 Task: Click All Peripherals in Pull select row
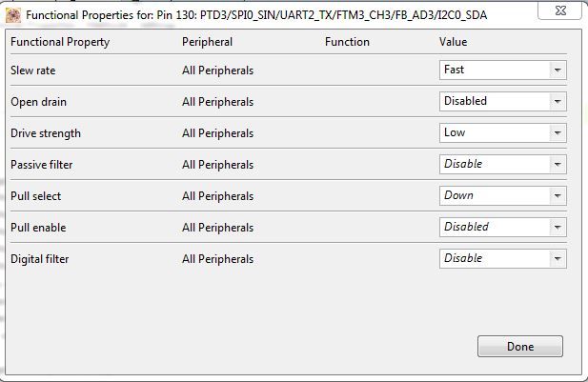click(x=217, y=196)
